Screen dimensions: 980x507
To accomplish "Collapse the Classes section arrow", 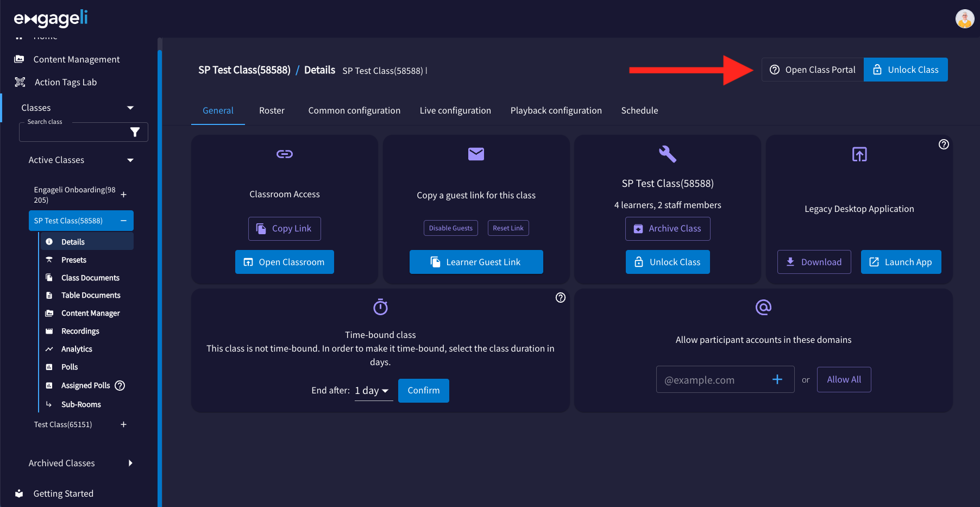I will click(x=130, y=108).
